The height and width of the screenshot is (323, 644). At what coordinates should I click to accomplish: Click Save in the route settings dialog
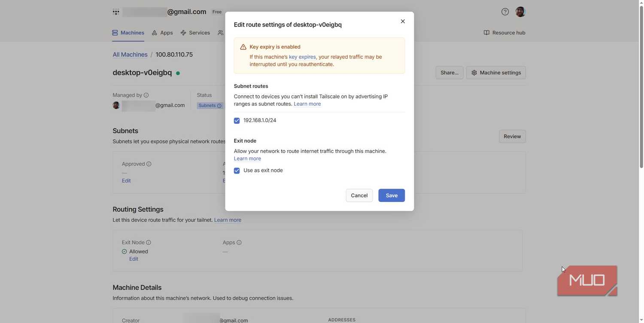click(x=392, y=195)
